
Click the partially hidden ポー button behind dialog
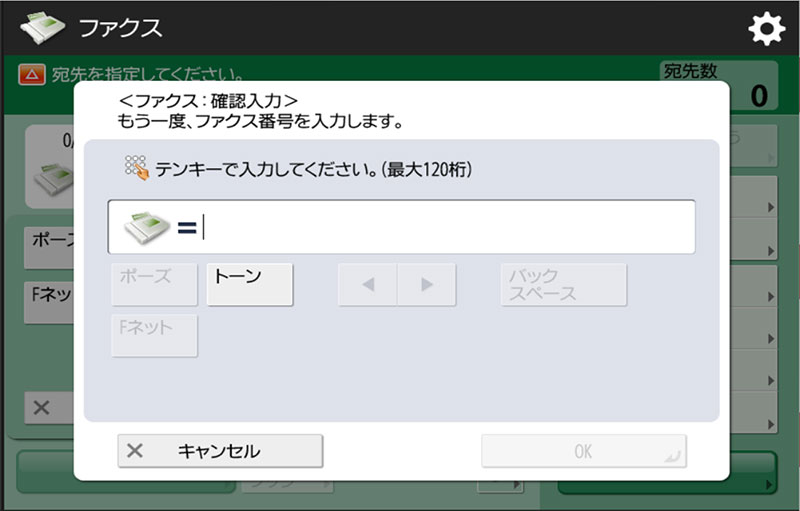tap(46, 242)
